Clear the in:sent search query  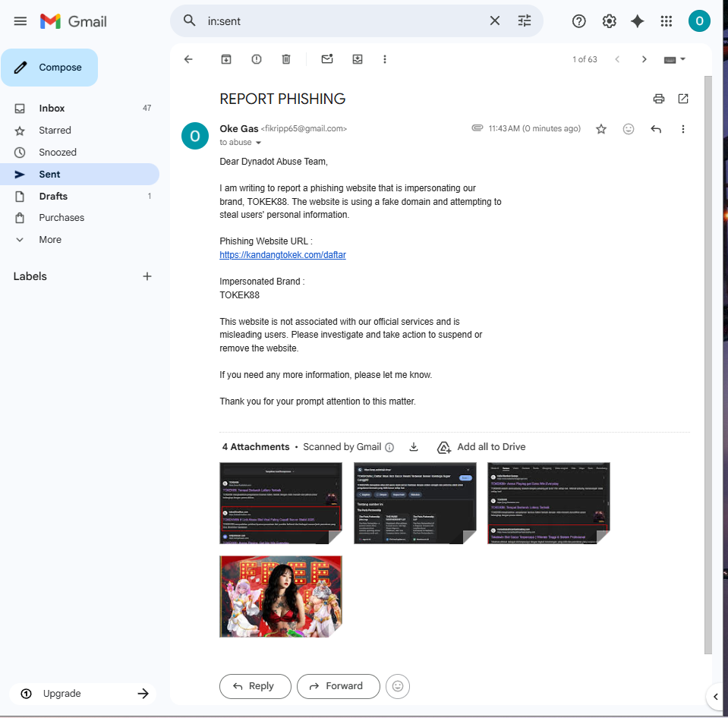tap(495, 20)
